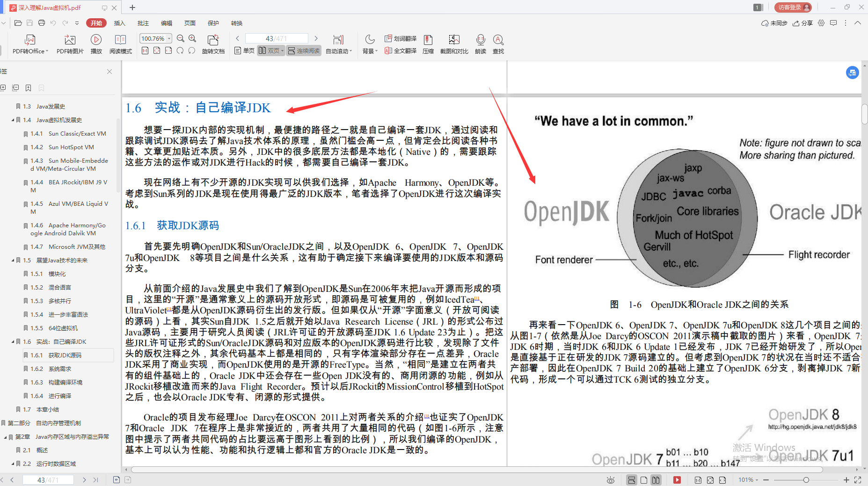
Task: Click the floating blue assistant icon
Action: tap(853, 73)
